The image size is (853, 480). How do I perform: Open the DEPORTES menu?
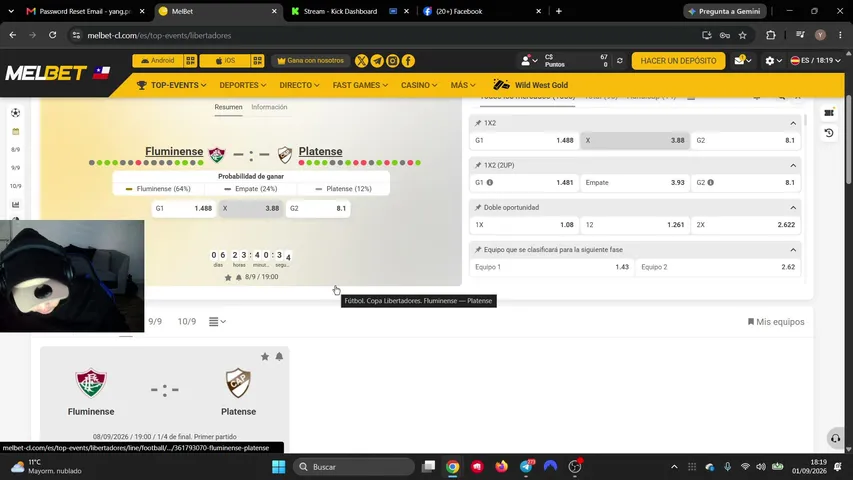pos(243,85)
